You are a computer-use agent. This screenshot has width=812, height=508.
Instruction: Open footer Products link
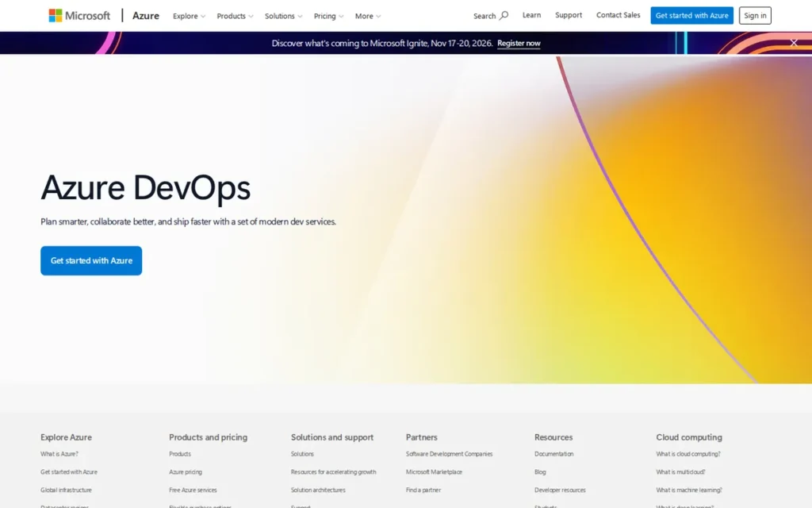(x=180, y=453)
